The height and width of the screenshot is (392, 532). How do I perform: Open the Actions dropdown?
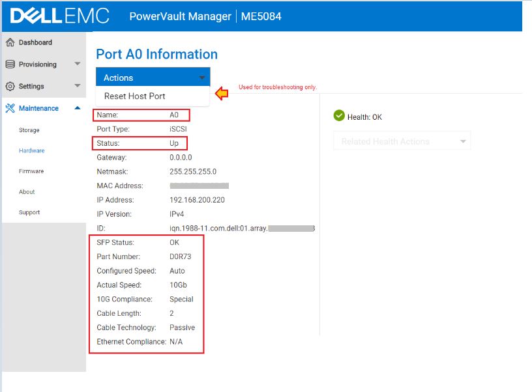click(x=153, y=77)
